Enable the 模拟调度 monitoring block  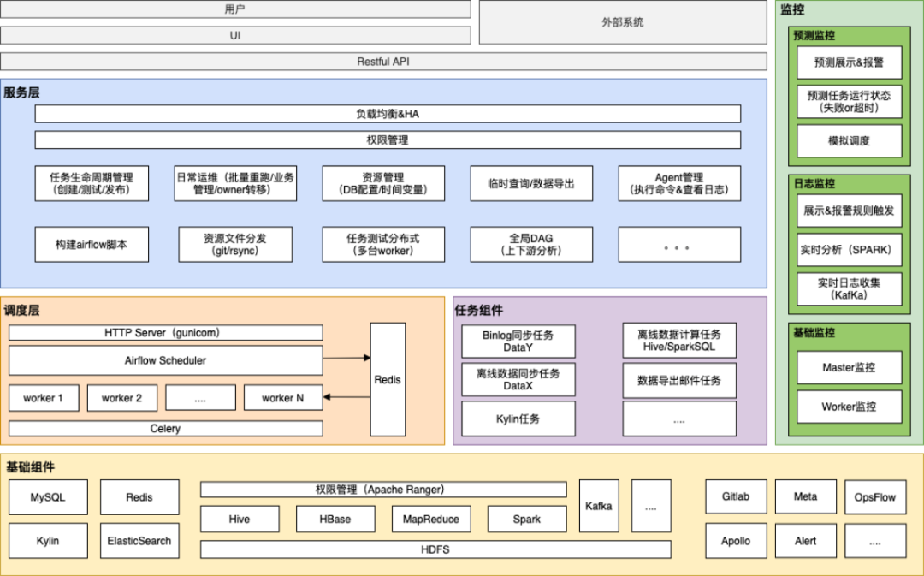849,140
